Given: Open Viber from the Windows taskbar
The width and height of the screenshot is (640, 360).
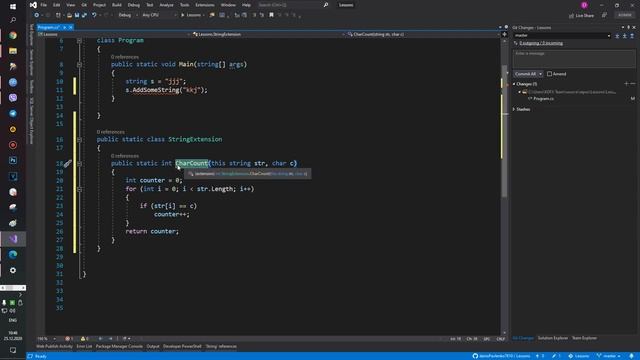Looking at the screenshot, I should coord(13,98).
